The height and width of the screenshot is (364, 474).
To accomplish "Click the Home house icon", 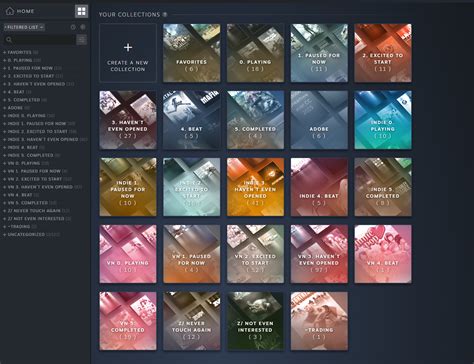I will (10, 11).
